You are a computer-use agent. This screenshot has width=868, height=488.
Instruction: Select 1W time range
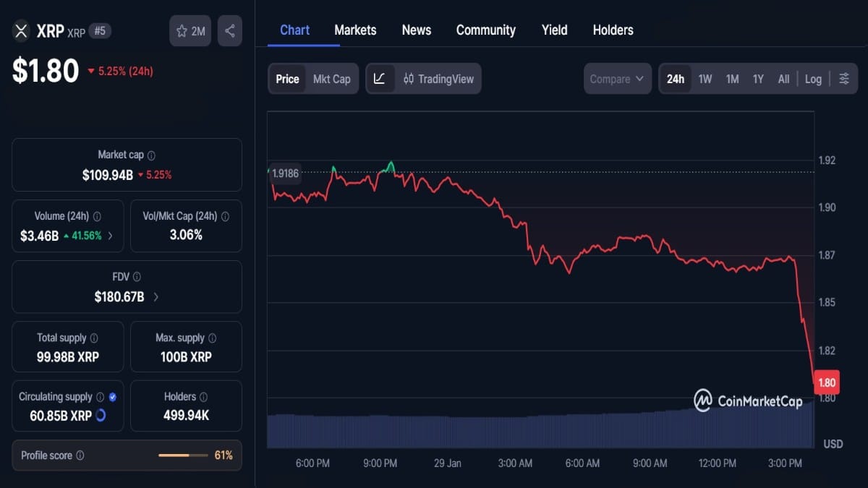coord(705,79)
